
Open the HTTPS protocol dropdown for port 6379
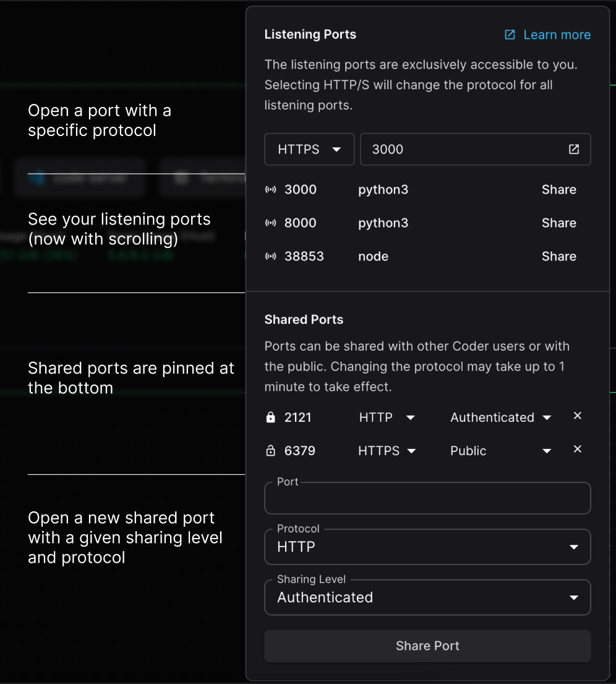click(387, 450)
